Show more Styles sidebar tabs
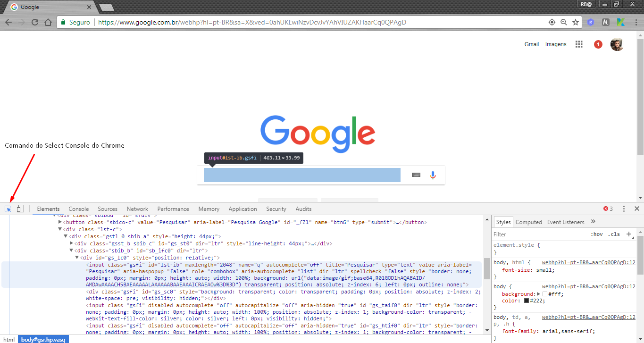This screenshot has height=343, width=644. click(593, 222)
